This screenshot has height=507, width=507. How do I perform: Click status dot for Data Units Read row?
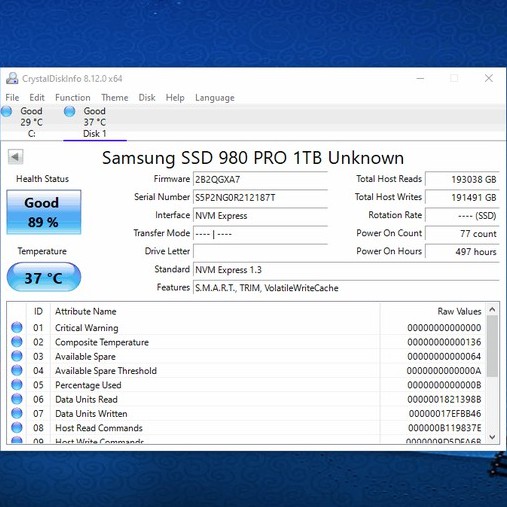[x=17, y=399]
